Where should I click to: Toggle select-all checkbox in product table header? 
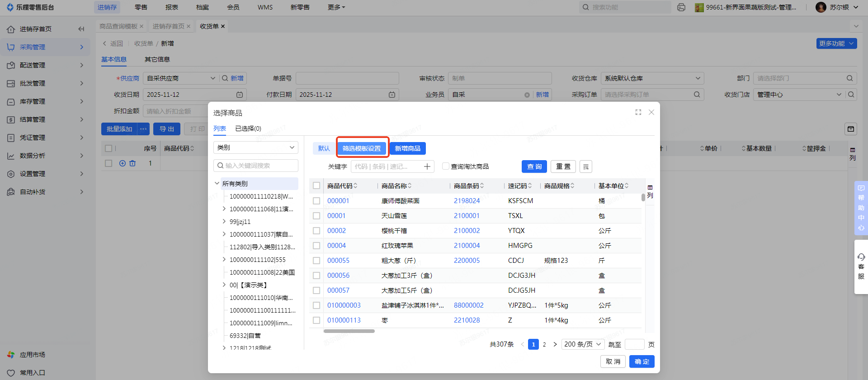pos(316,186)
